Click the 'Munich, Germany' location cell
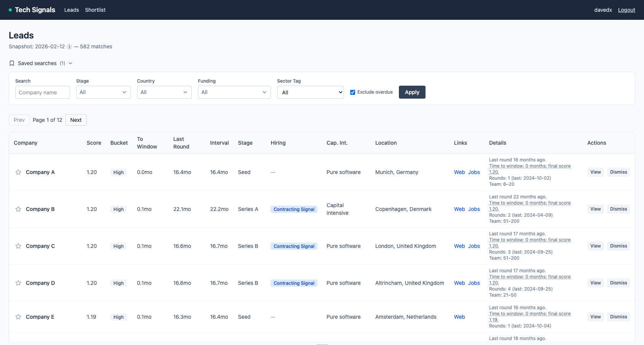 (x=397, y=172)
